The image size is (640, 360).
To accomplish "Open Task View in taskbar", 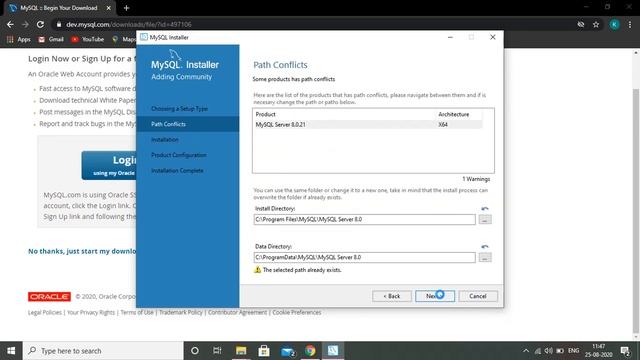I will point(217,351).
